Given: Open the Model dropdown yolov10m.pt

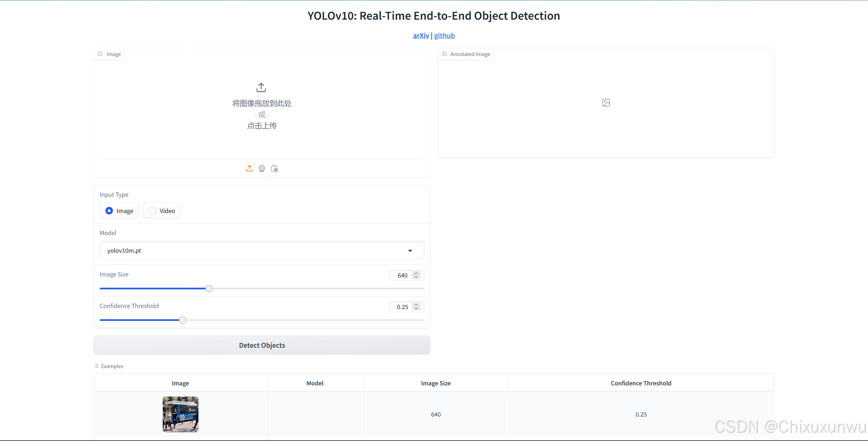Looking at the screenshot, I should (254, 250).
